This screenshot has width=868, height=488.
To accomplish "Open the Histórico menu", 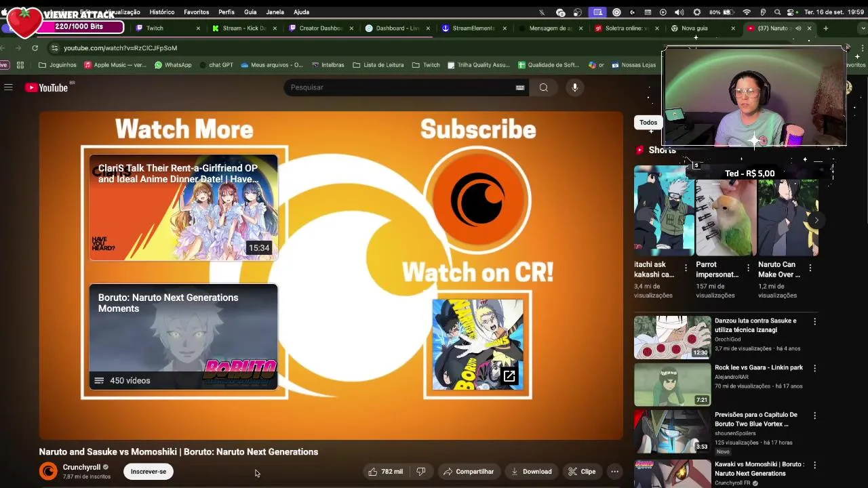I will click(161, 12).
